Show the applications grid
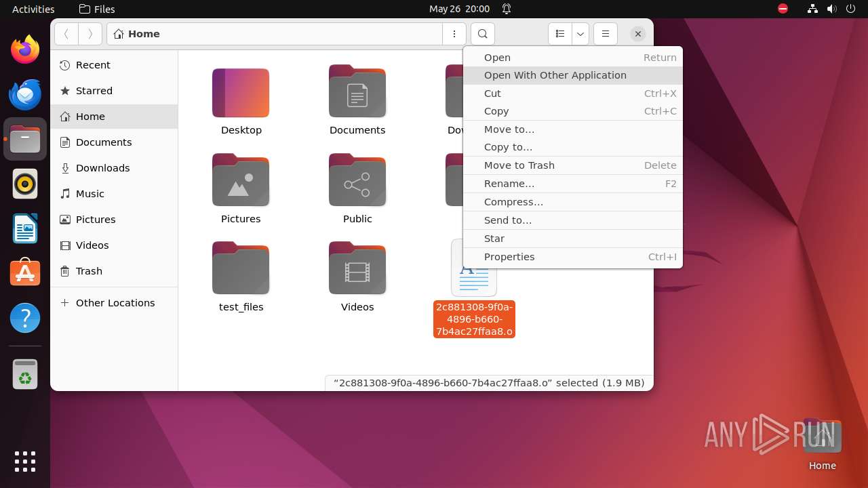 (25, 462)
